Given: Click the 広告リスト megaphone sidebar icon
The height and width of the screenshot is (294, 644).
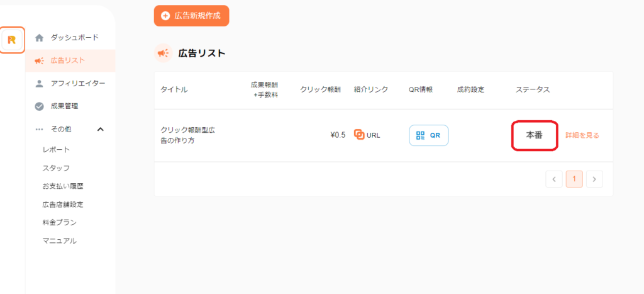Looking at the screenshot, I should [39, 60].
